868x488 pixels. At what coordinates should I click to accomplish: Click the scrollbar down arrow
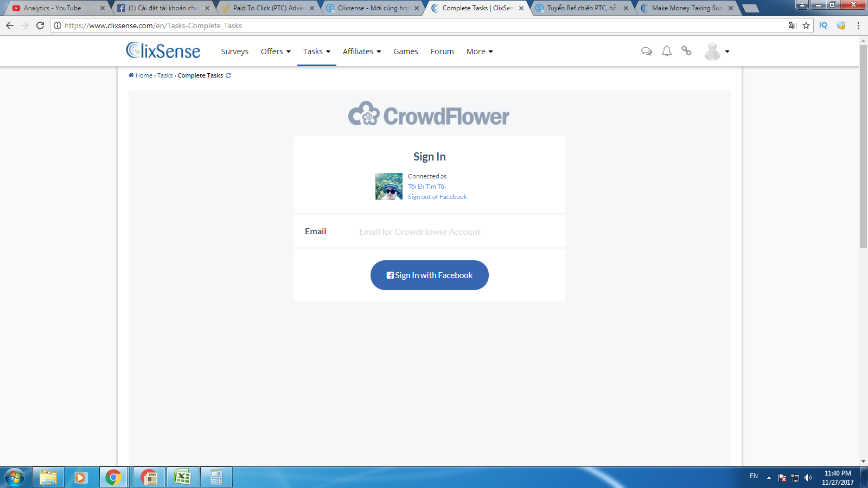tap(864, 461)
